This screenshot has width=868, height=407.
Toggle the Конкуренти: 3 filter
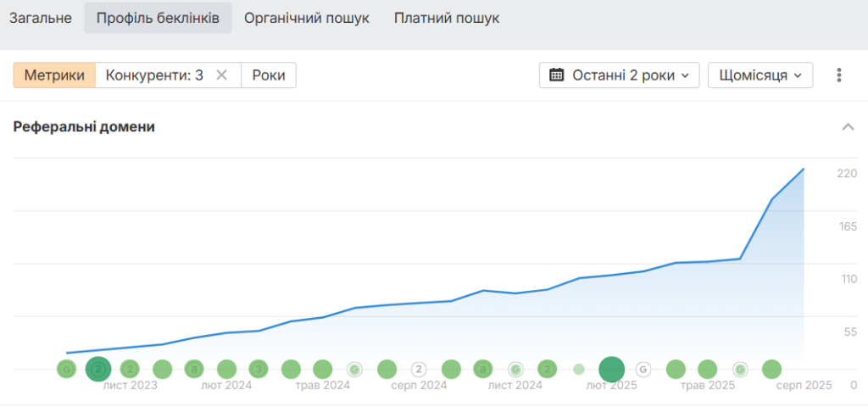(154, 75)
